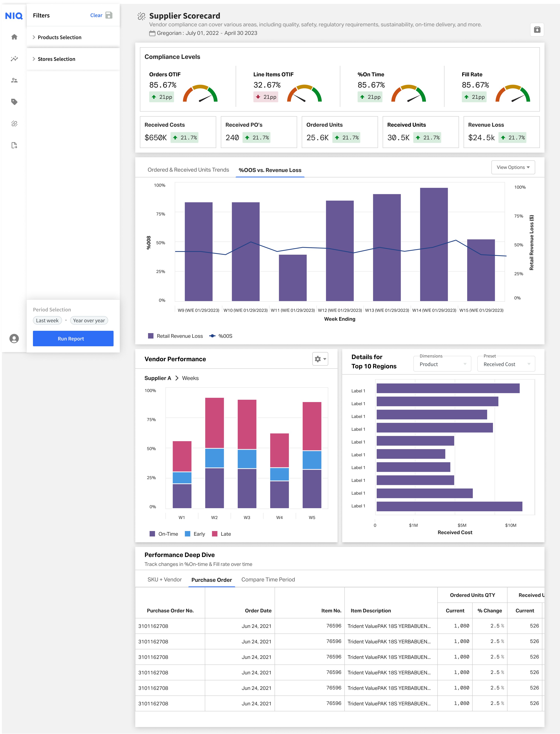
Task: Open the Home icon in sidebar
Action: click(14, 37)
